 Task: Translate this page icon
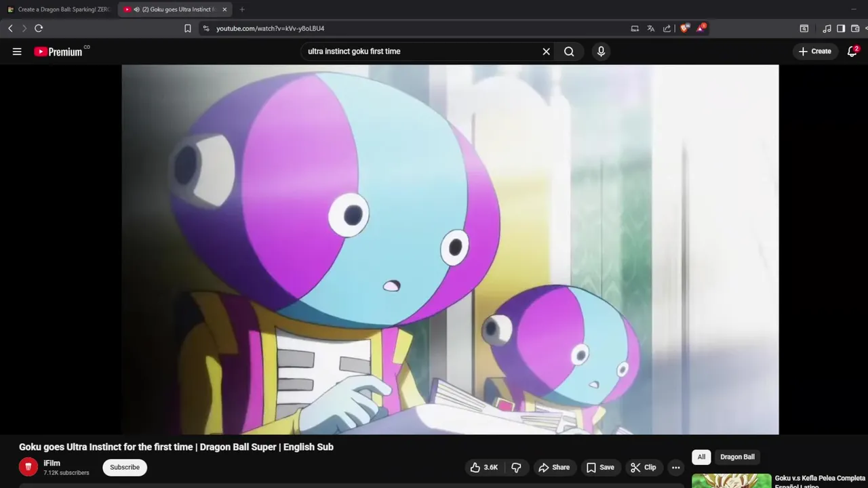pos(651,28)
